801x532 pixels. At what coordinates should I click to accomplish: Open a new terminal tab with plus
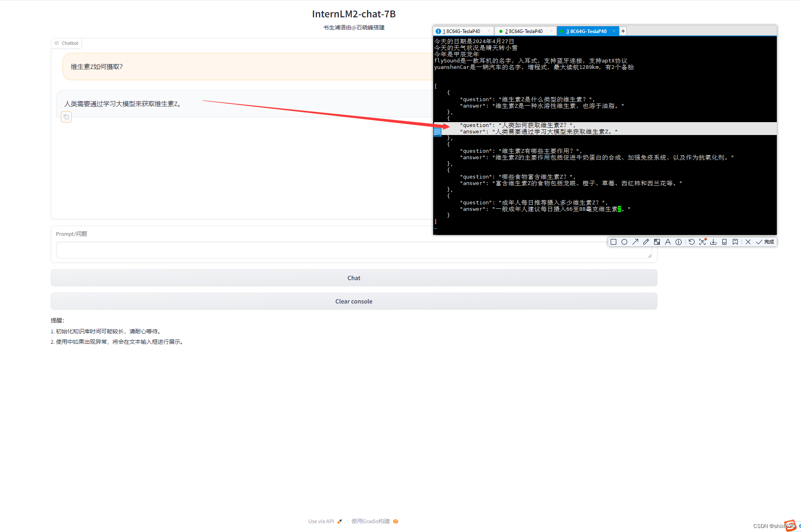click(622, 31)
